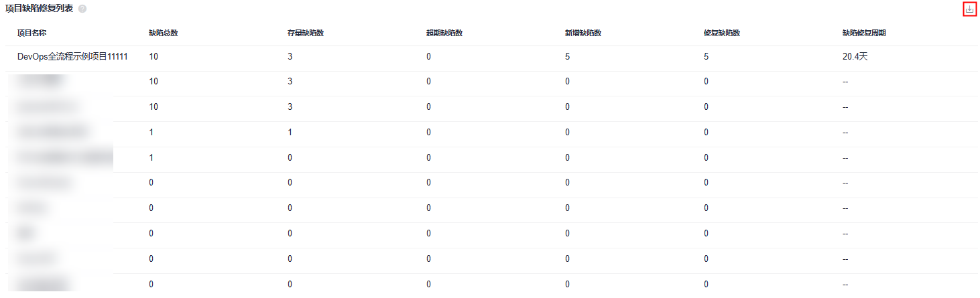Select the 修复缺陷数 column header
980x298 pixels.
click(722, 33)
